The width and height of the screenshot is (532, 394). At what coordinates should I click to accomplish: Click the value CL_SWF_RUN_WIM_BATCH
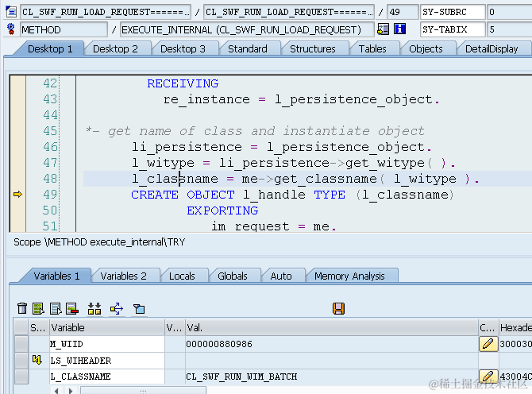coord(241,377)
